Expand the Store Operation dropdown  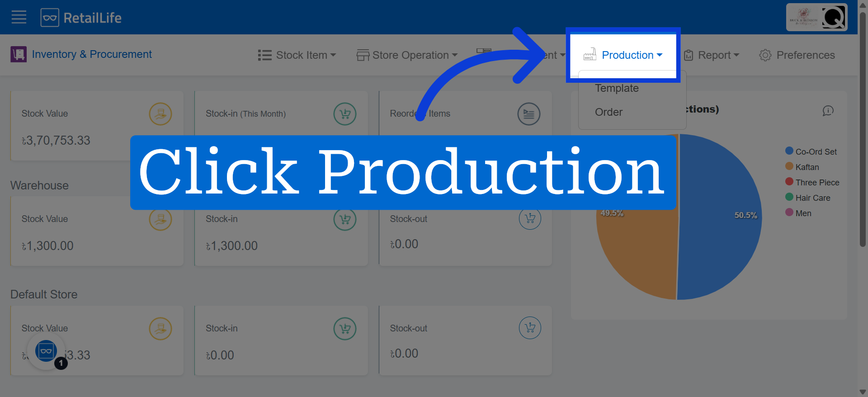click(x=407, y=55)
